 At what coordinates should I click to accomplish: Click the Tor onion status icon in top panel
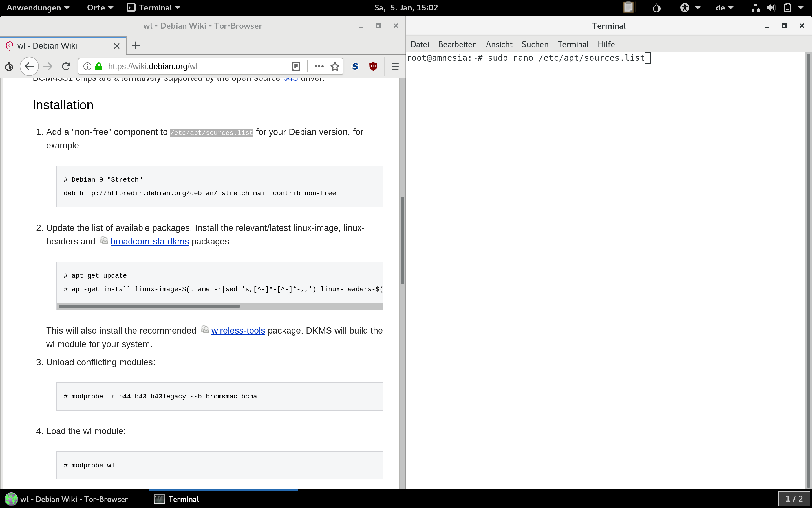(x=657, y=7)
